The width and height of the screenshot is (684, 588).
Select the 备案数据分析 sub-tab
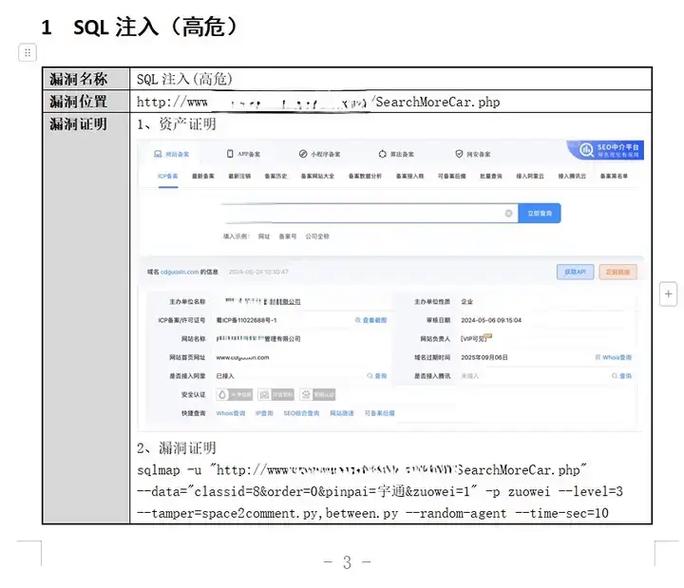[x=365, y=176]
